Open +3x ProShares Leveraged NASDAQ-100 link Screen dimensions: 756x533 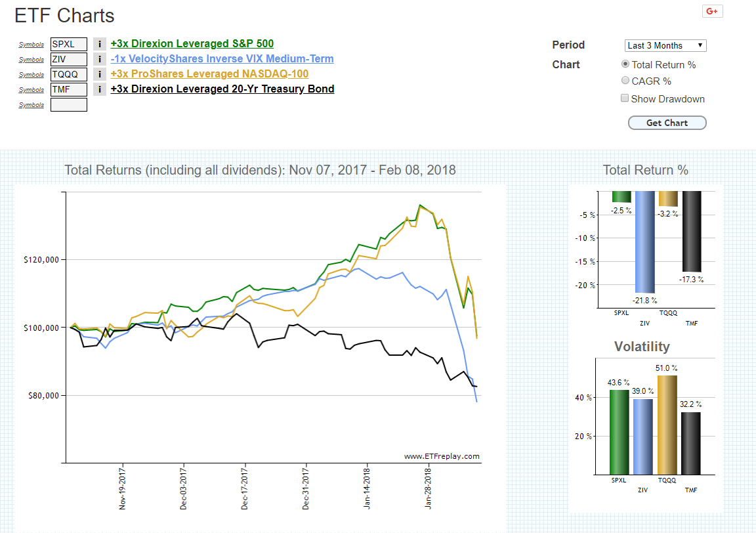[x=209, y=74]
